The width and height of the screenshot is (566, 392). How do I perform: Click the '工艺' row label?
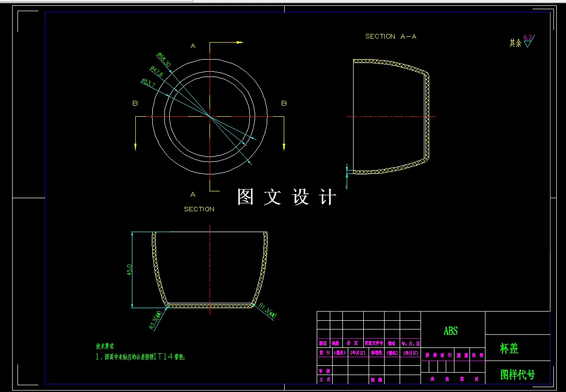click(x=324, y=379)
